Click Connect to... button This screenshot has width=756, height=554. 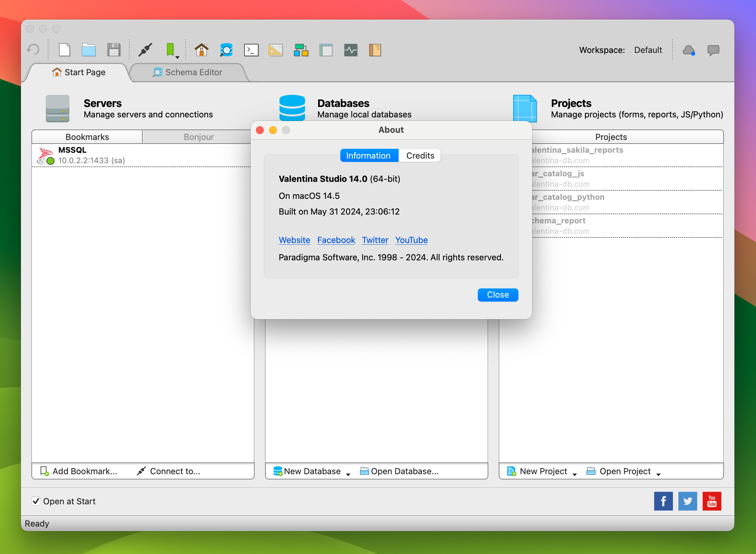[x=169, y=471]
